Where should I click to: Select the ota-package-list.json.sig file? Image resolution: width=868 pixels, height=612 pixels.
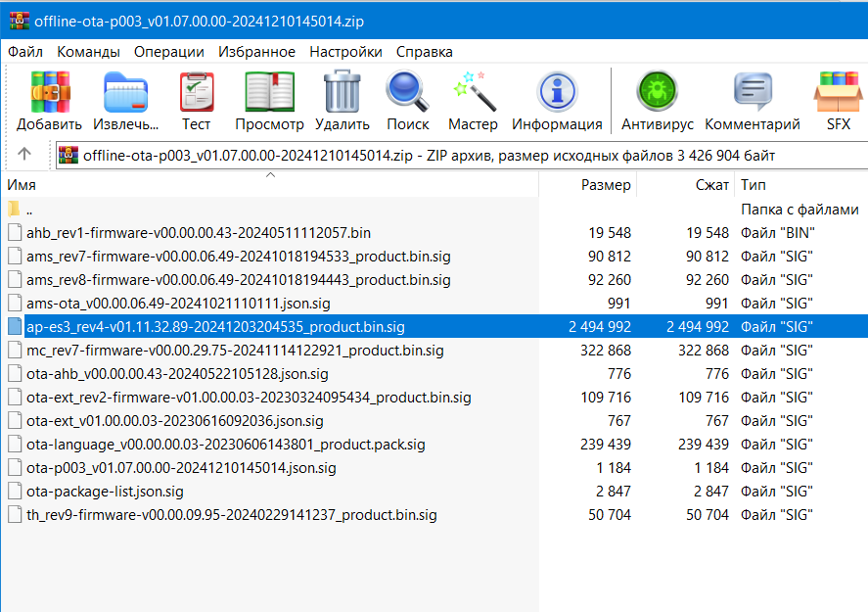tap(105, 492)
